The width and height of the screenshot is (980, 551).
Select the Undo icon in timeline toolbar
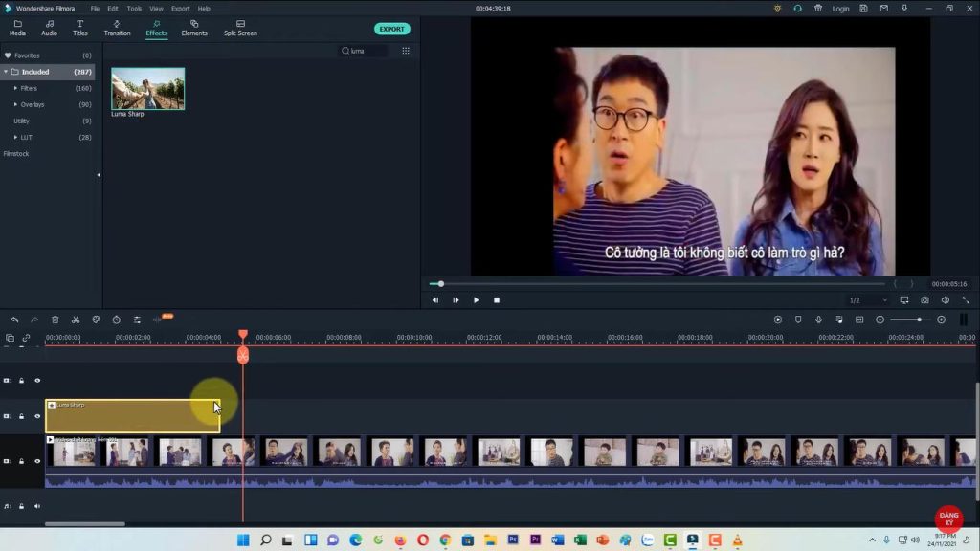pos(15,319)
